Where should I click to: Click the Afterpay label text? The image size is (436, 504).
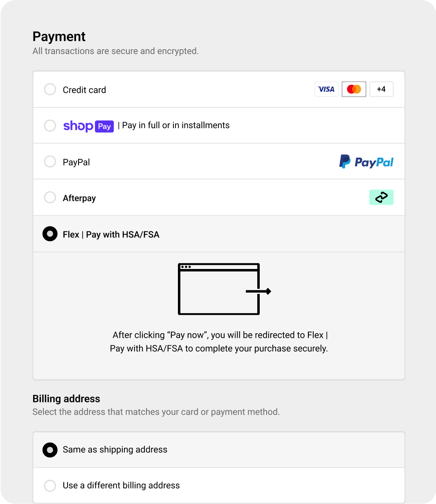point(79,198)
